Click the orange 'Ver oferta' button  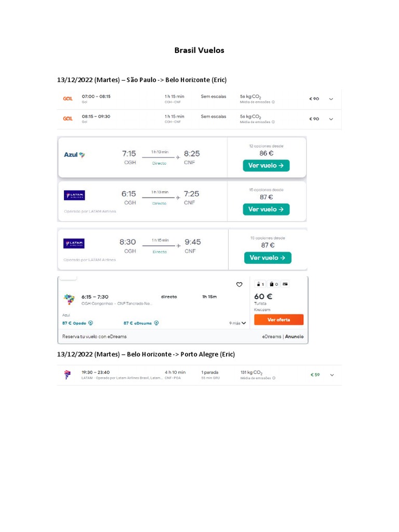(278, 320)
